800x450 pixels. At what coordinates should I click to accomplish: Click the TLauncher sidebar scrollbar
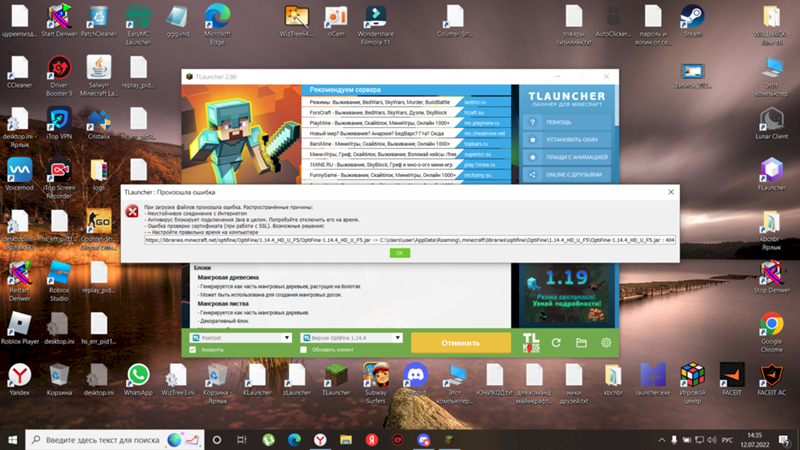tap(616, 107)
